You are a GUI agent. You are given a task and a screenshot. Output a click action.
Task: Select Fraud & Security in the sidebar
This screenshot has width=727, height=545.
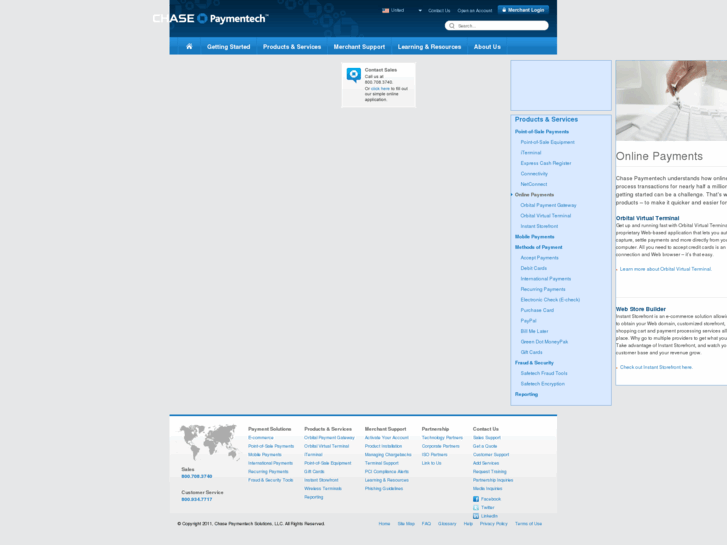click(534, 363)
